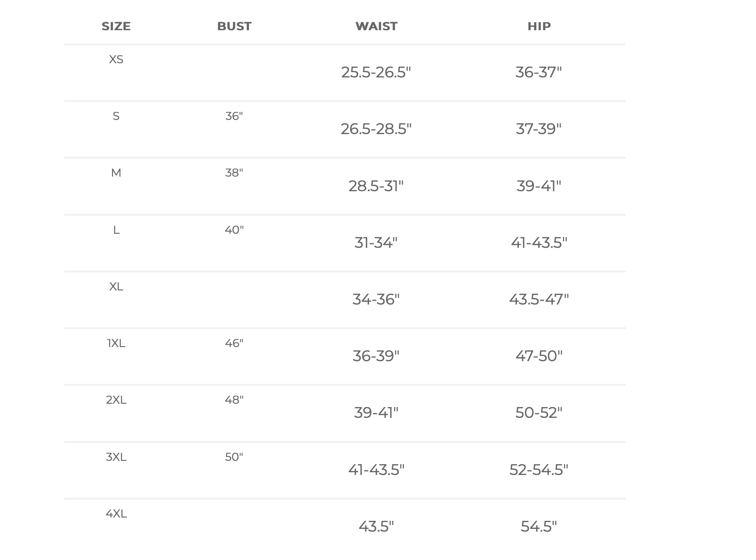Screen dimensions: 756x560
Task: Click the SIZE column header
Action: point(116,26)
